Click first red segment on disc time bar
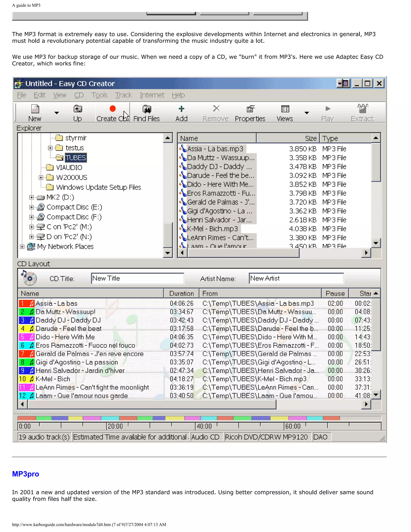Screen dimensions: 411x532 click(27, 418)
